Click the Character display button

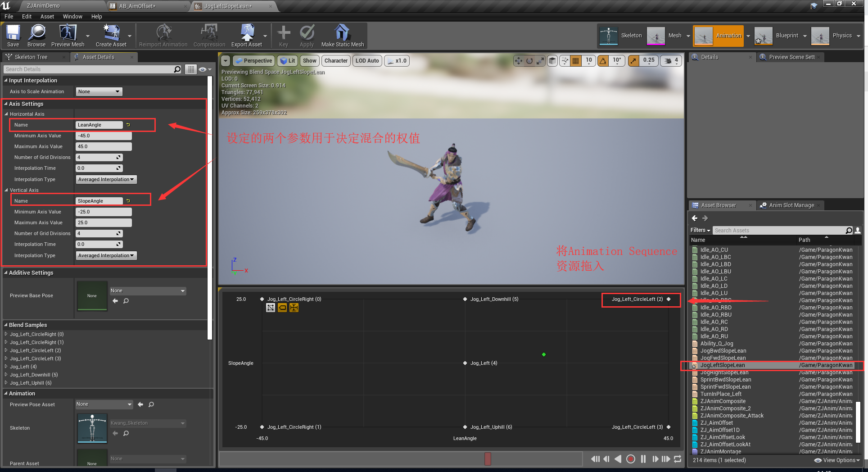[336, 60]
